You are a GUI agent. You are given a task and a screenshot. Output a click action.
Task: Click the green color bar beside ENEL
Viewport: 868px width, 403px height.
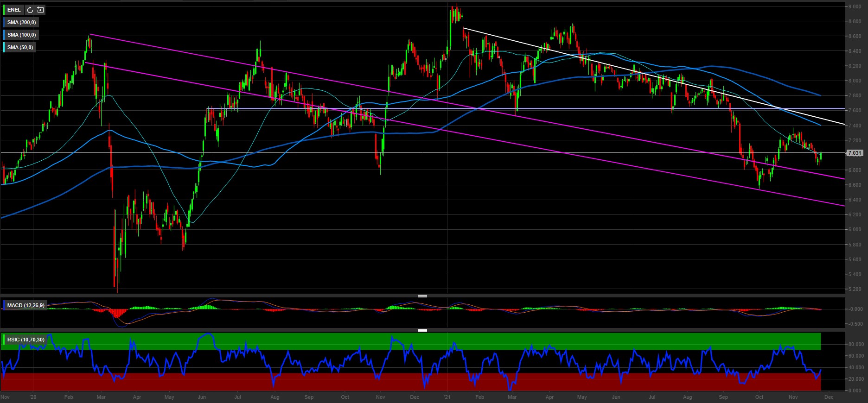(4, 10)
